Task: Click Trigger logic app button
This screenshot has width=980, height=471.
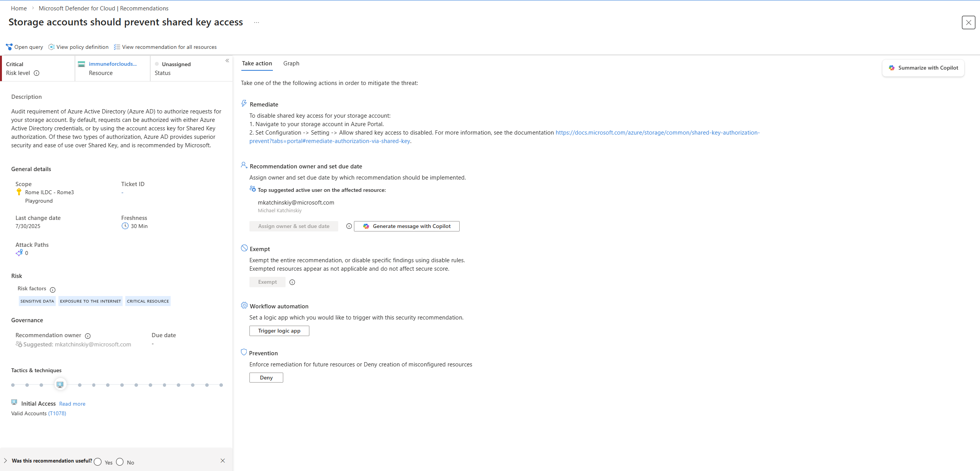Action: pos(279,331)
